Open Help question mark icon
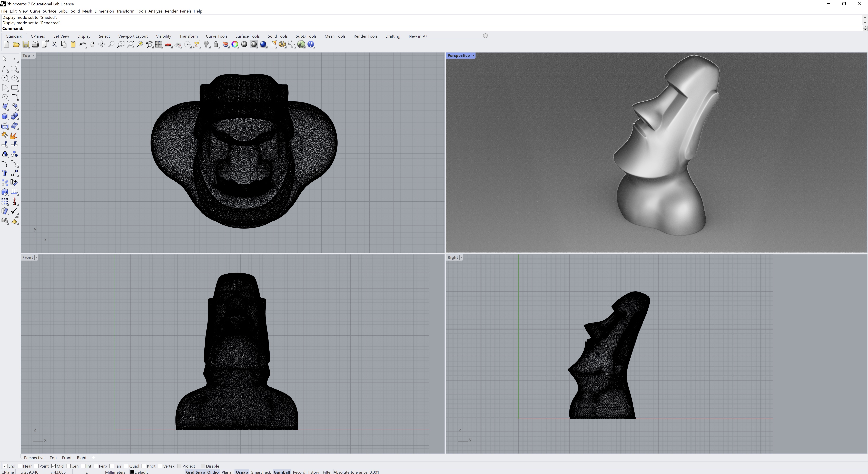 [x=311, y=44]
